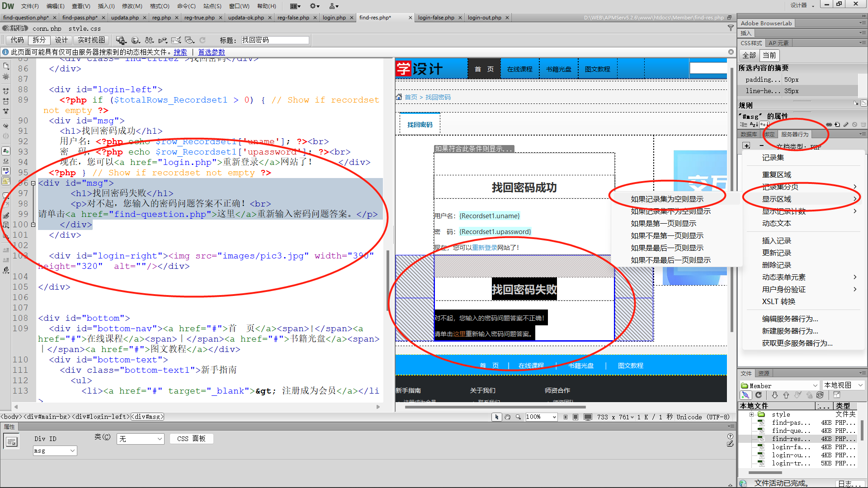
Task: Click the Synchronize icon in Files panel
Action: (x=821, y=394)
